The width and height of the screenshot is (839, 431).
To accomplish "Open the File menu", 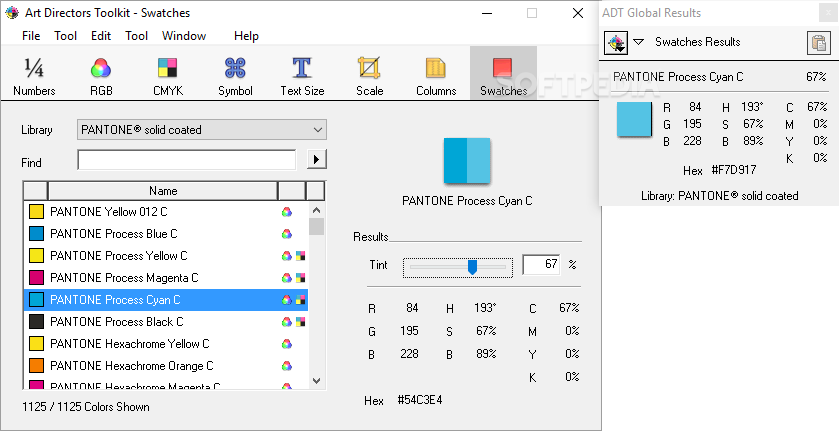I will click(30, 36).
